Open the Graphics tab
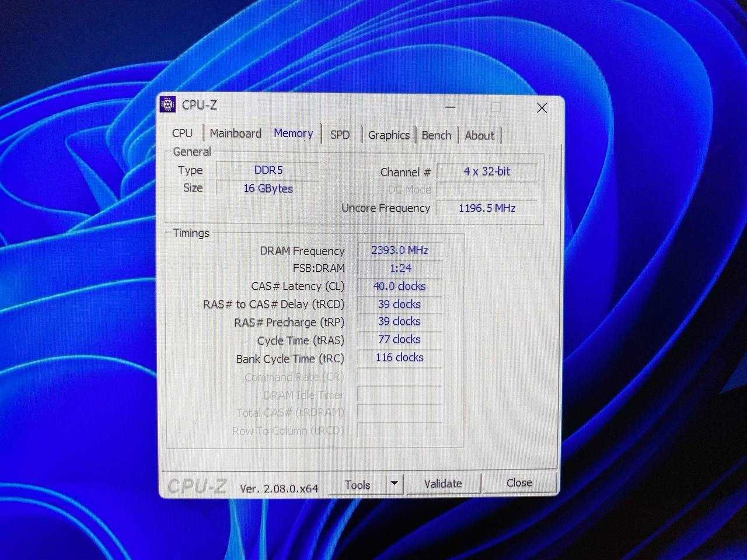This screenshot has width=747, height=560. (x=389, y=135)
